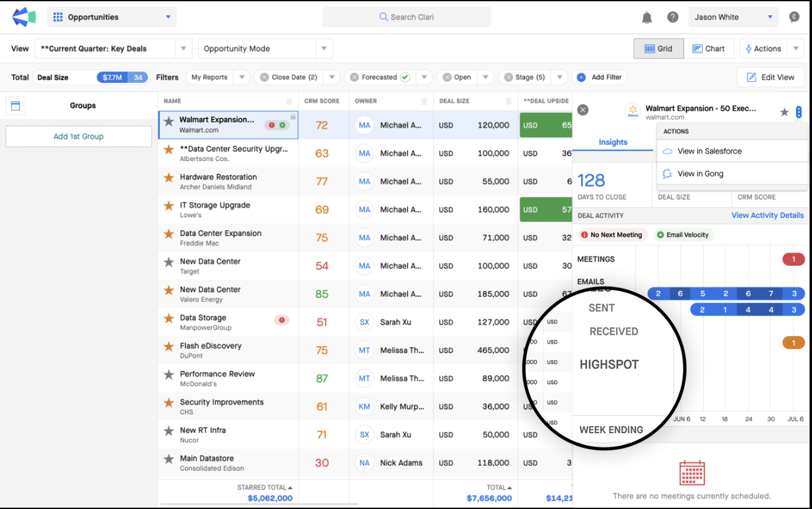
Task: Open the Opportunities module dropdown
Action: (112, 17)
